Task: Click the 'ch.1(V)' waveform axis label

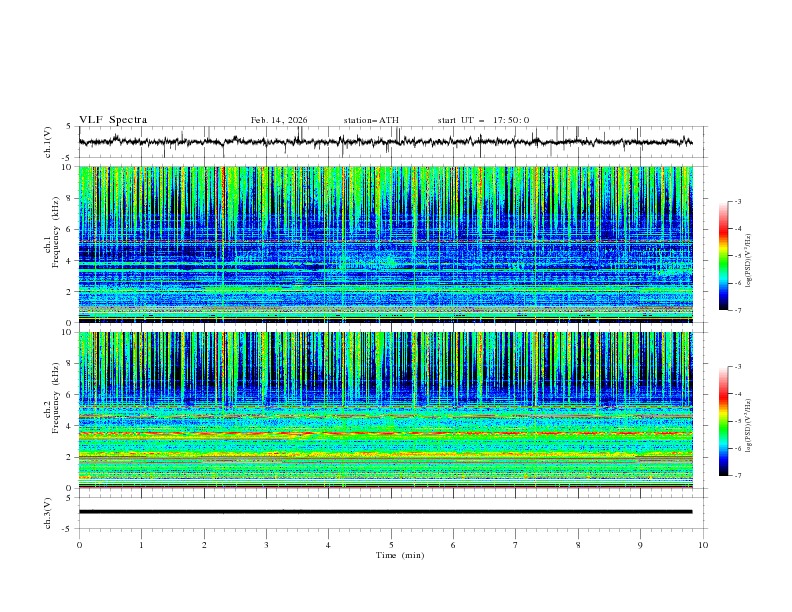Action: click(x=48, y=142)
